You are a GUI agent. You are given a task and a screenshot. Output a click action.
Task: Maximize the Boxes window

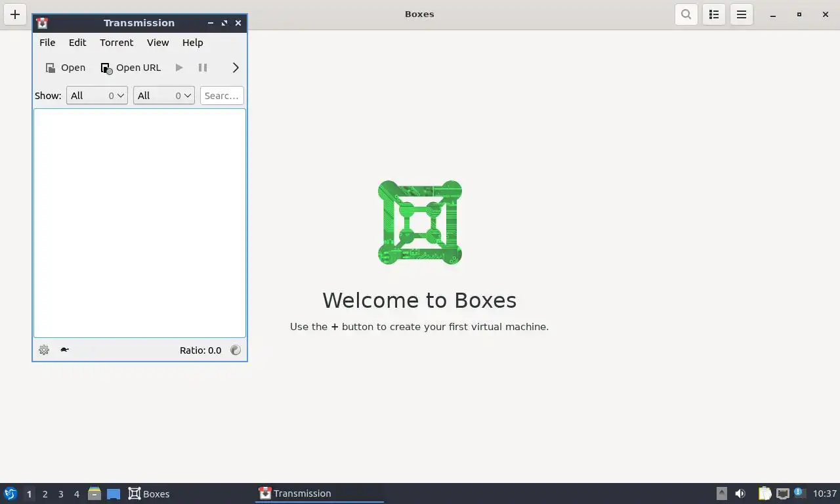pos(799,14)
